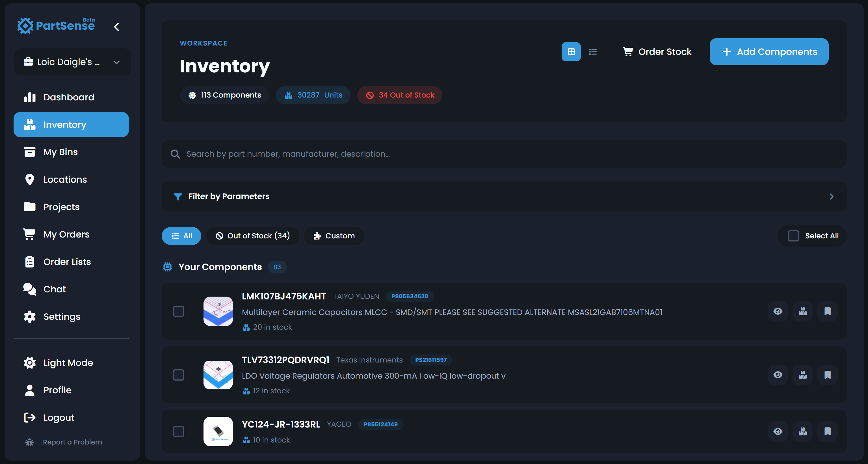Bookmark the TLV73312PQDRVRQ1 component
Screen dimensions: 868x464
(x=828, y=375)
